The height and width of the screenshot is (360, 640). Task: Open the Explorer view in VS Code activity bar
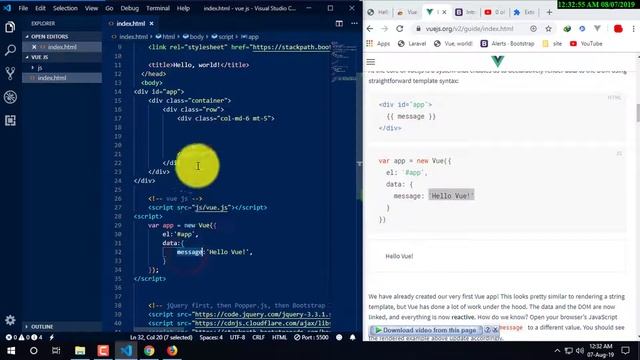pyautogui.click(x=10, y=27)
